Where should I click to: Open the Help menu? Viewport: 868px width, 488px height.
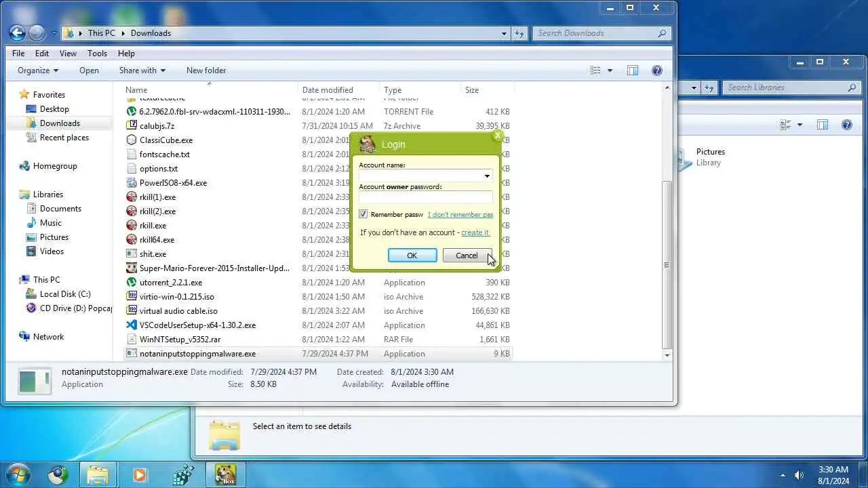point(126,54)
